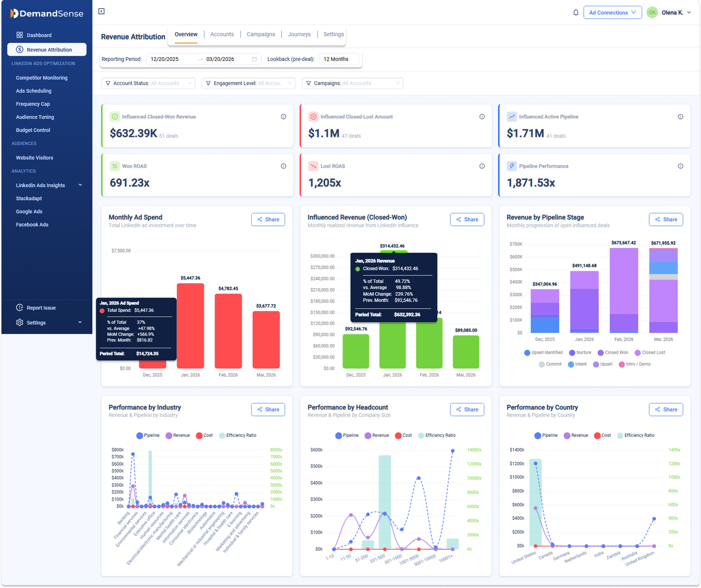Share the Monthly Ad Spend chart

268,220
